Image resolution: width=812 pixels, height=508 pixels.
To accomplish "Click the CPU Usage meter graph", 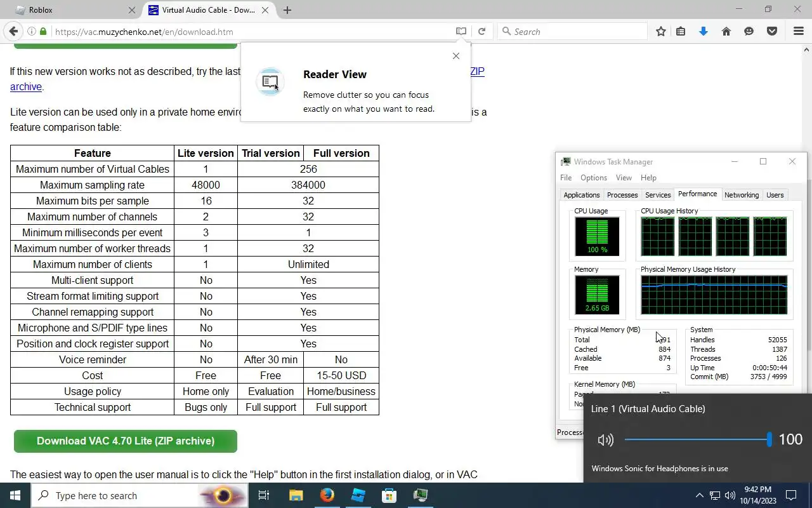I will pyautogui.click(x=597, y=236).
